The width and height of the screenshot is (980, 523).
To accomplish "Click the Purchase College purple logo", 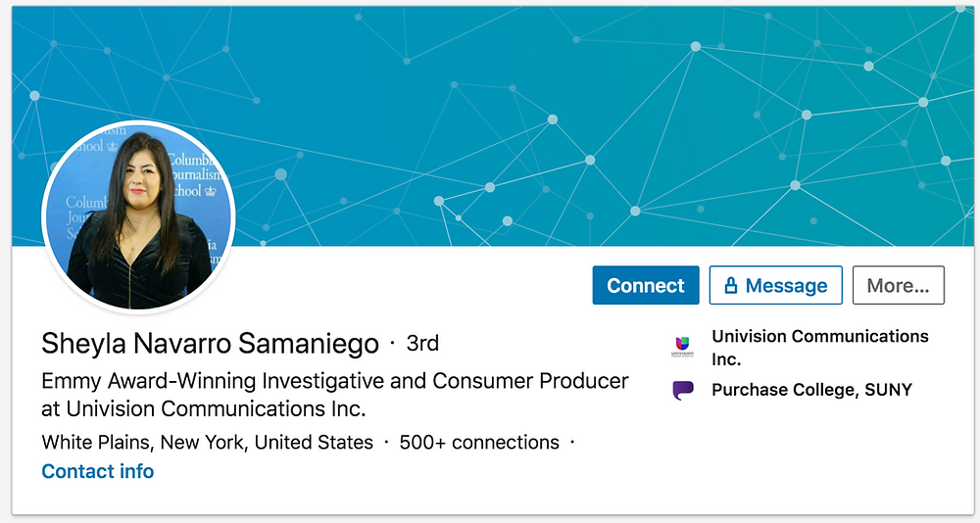I will 682,390.
